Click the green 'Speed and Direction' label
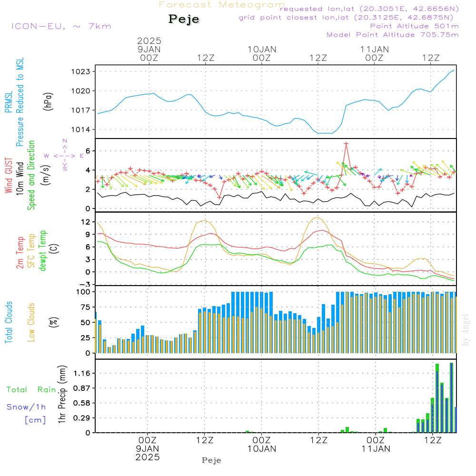This screenshot has height=476, width=476. [x=31, y=175]
